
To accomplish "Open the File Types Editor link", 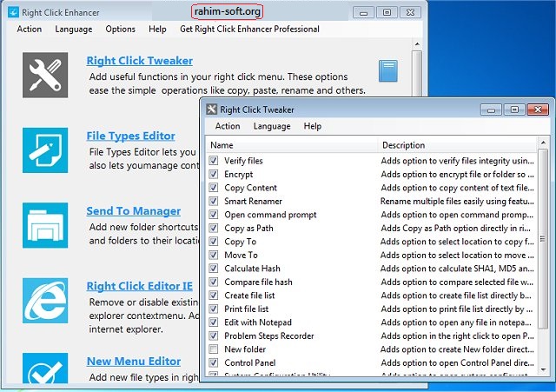I will pyautogui.click(x=131, y=136).
